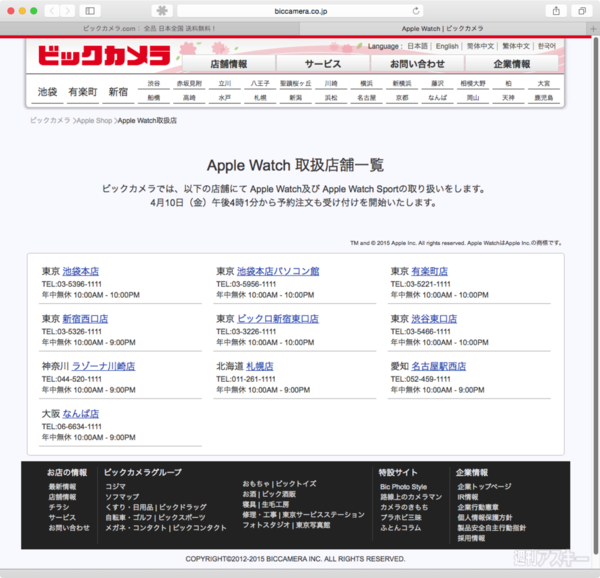Click the page vertical scrollbar
This screenshot has width=600, height=578.
(596, 295)
